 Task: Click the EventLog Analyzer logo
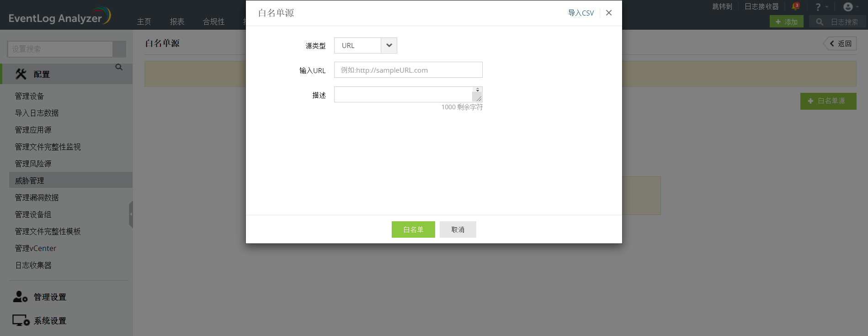click(x=59, y=16)
